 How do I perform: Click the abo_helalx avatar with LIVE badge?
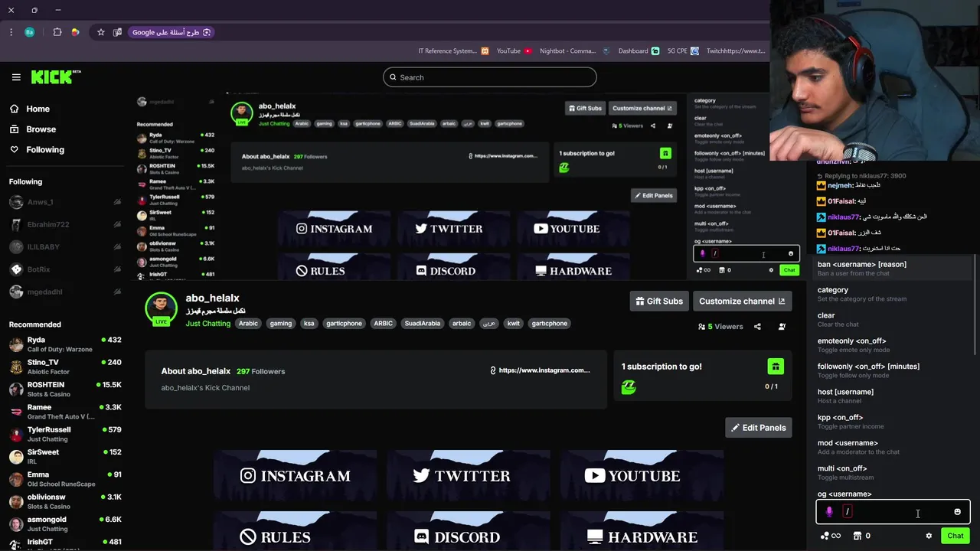[161, 309]
